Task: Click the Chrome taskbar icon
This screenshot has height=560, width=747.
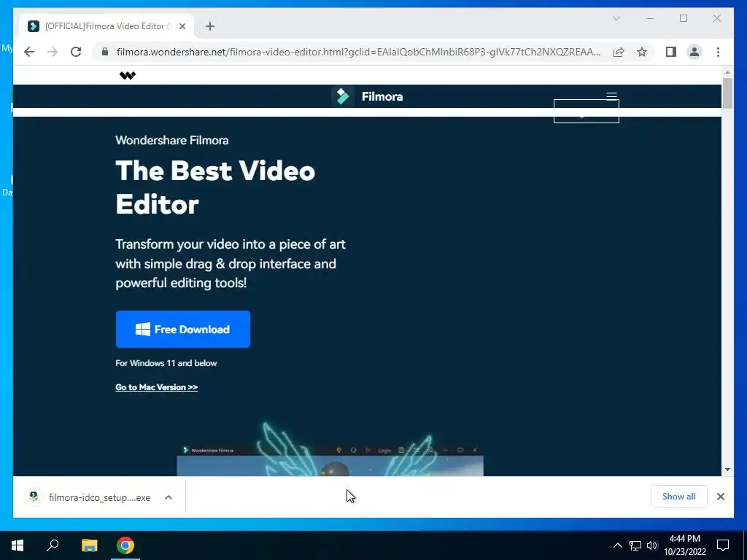Action: pyautogui.click(x=125, y=545)
